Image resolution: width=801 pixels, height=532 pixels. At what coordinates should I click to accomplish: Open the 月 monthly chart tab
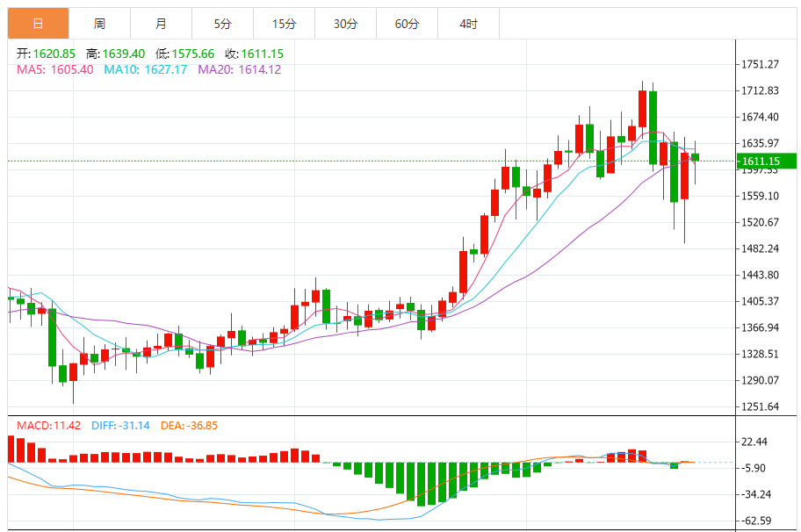point(161,24)
